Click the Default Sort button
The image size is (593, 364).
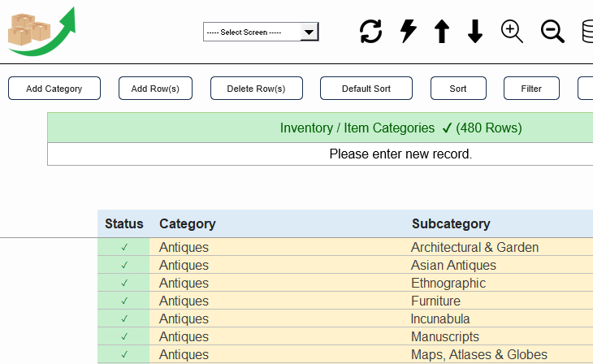click(366, 89)
